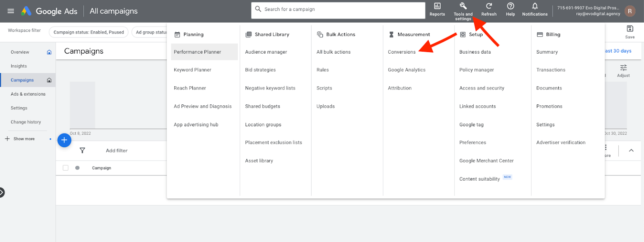
Task: Open Advertiser verification
Action: (x=561, y=142)
